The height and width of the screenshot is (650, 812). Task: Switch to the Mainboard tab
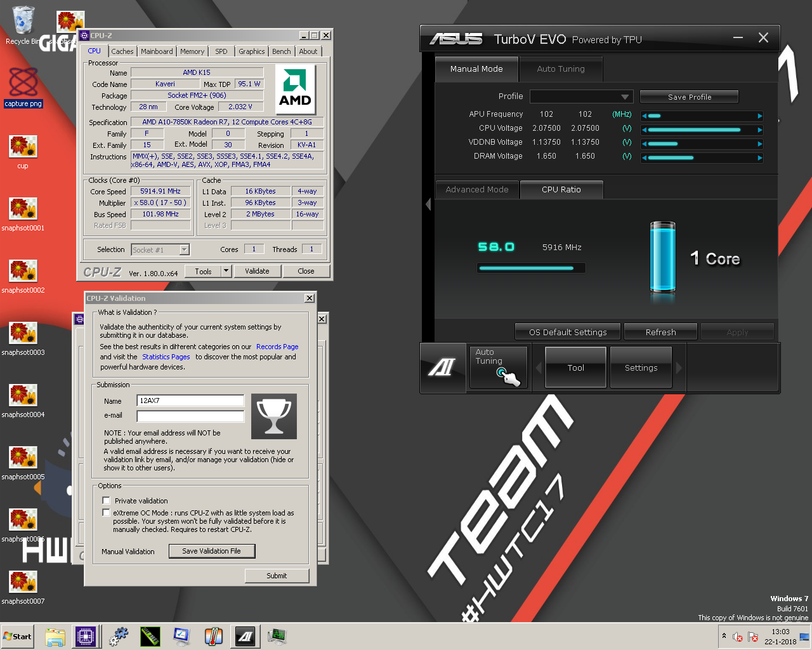click(x=157, y=51)
